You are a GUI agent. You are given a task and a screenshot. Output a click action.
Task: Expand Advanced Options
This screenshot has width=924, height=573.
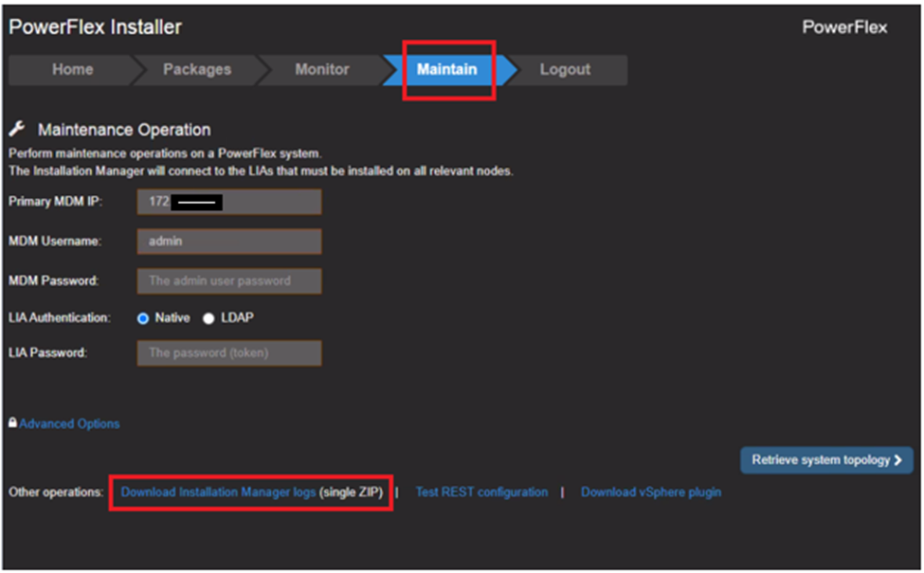pos(69,423)
